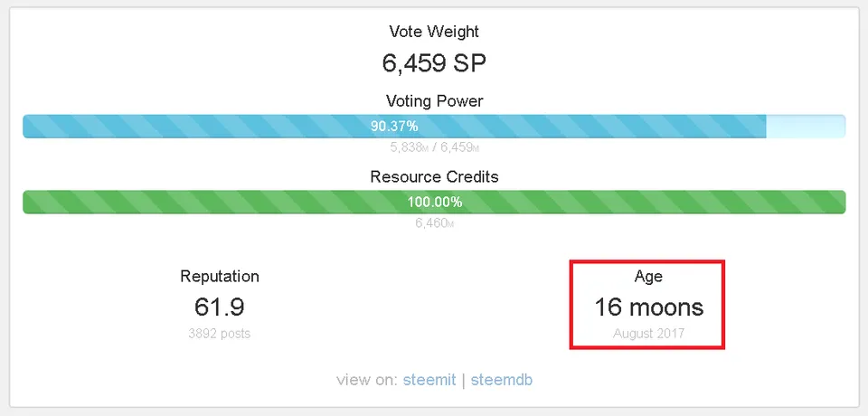This screenshot has width=868, height=416.
Task: Click the 5,838 / 6,459 mana text
Action: coord(435,148)
